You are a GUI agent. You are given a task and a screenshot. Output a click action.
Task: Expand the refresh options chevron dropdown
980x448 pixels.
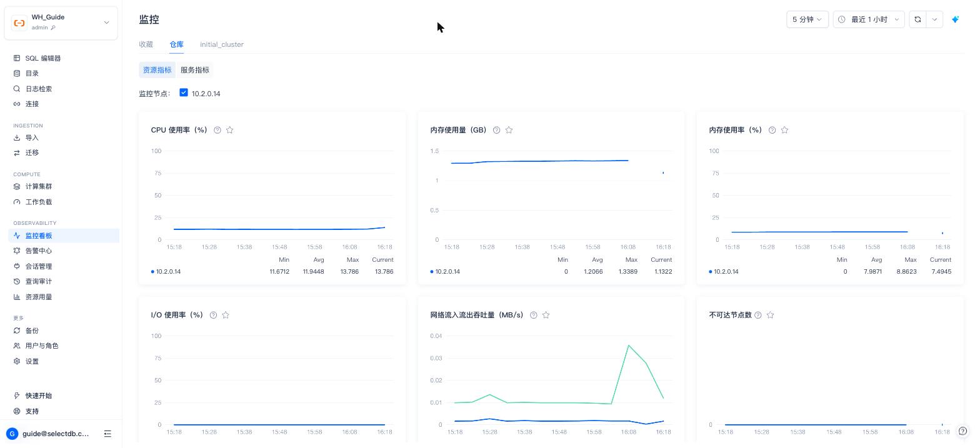[934, 19]
